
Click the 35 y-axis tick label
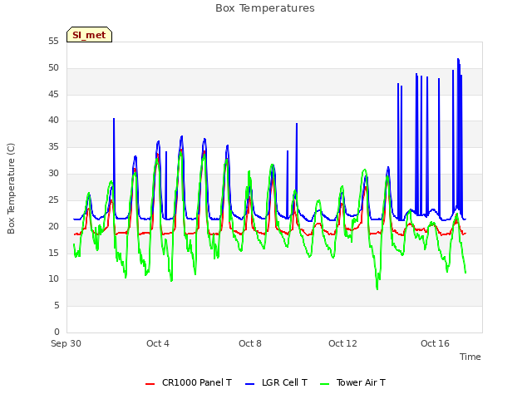click(x=53, y=146)
